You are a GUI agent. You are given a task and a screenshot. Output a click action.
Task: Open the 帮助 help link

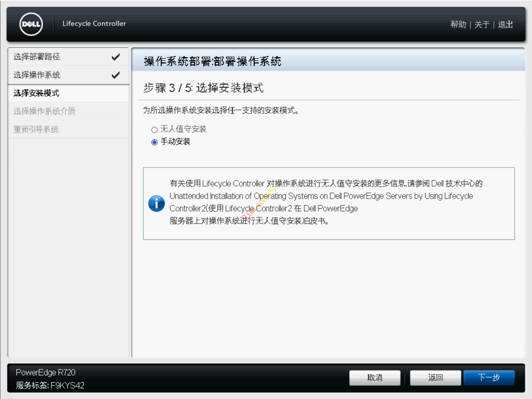pos(458,24)
